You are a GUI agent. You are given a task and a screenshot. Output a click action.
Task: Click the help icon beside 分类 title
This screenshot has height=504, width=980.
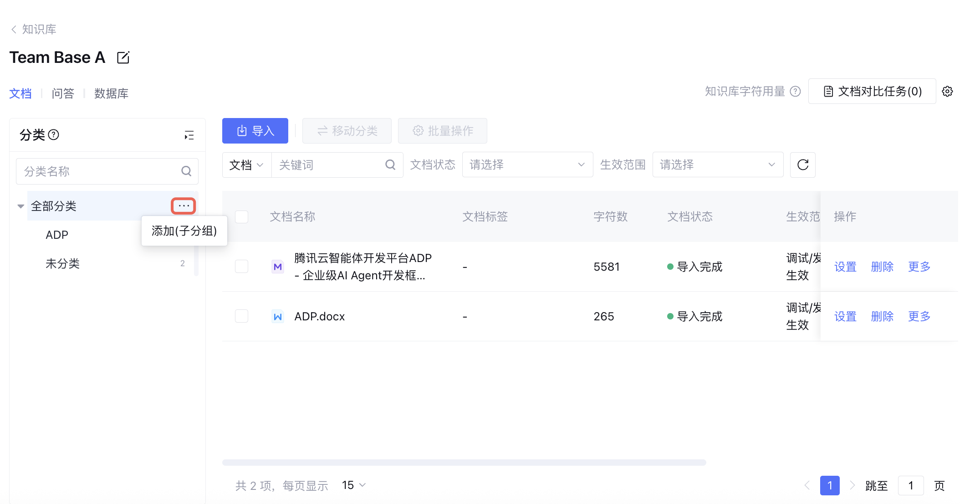click(x=54, y=135)
